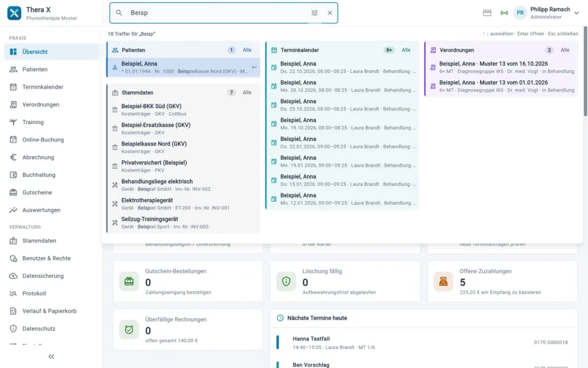Open appointment on Do. 22.10.2026
The width and height of the screenshot is (588, 368).
[x=343, y=67]
